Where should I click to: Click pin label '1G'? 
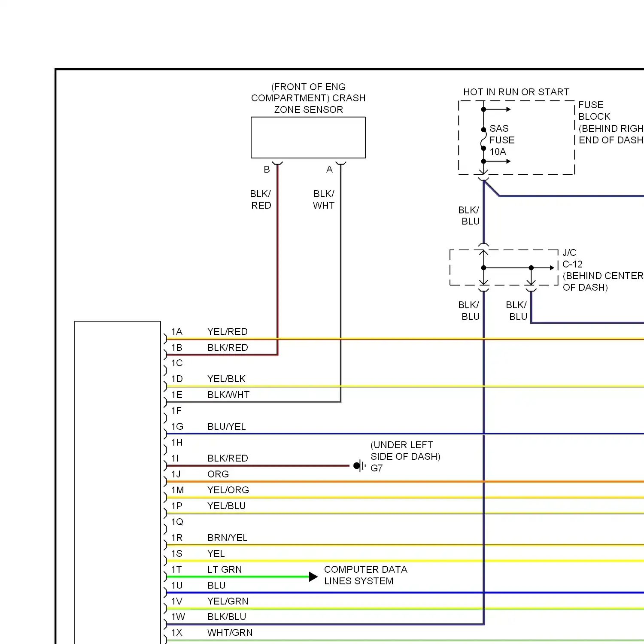[177, 427]
